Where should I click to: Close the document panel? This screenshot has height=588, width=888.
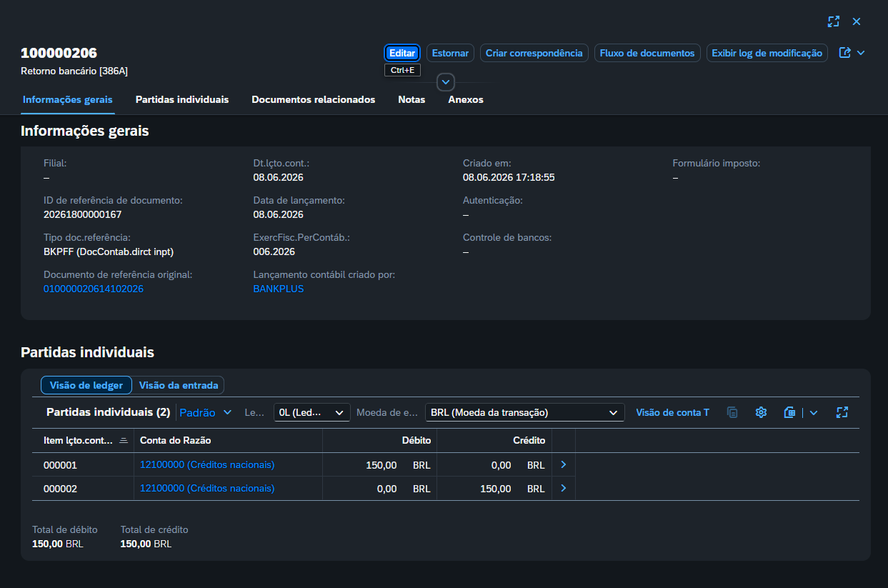857,21
